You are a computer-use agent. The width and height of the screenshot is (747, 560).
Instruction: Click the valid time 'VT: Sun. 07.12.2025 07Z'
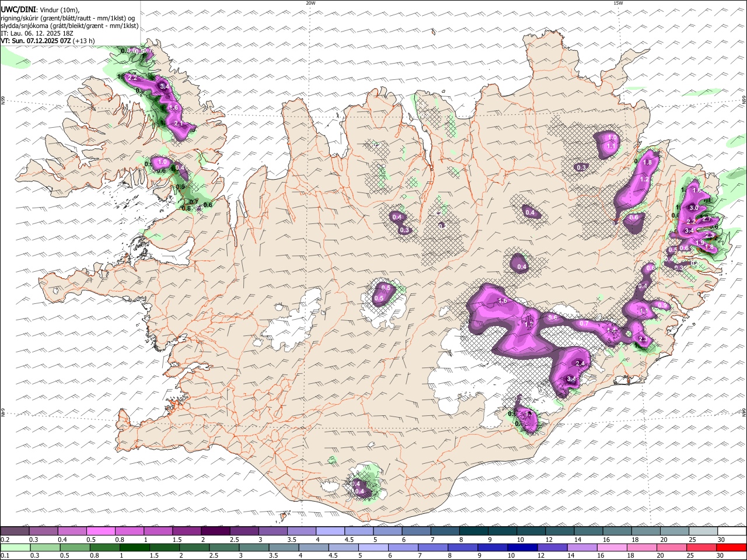coord(36,41)
